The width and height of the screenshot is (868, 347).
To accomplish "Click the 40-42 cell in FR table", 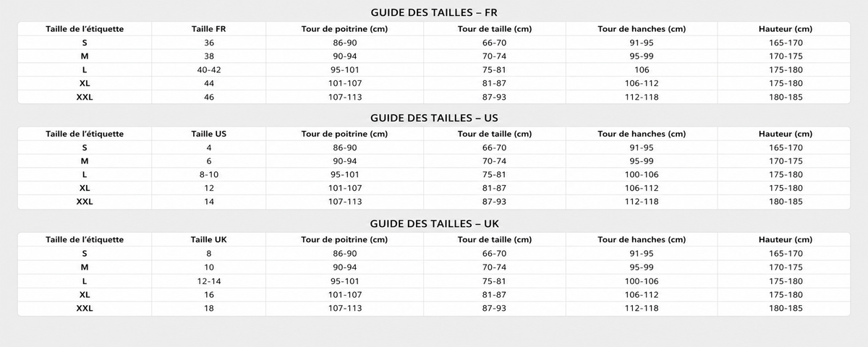I will [x=209, y=70].
